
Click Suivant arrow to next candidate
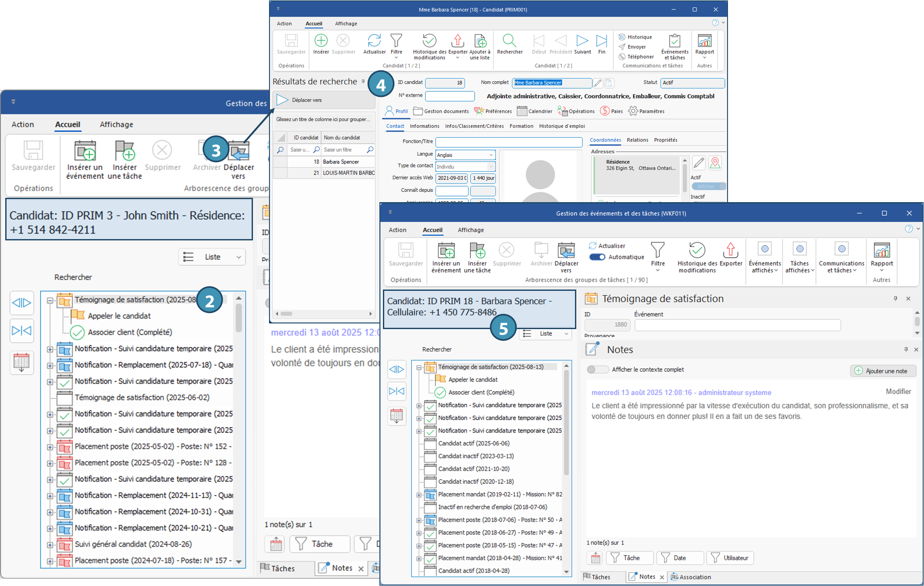(x=582, y=41)
